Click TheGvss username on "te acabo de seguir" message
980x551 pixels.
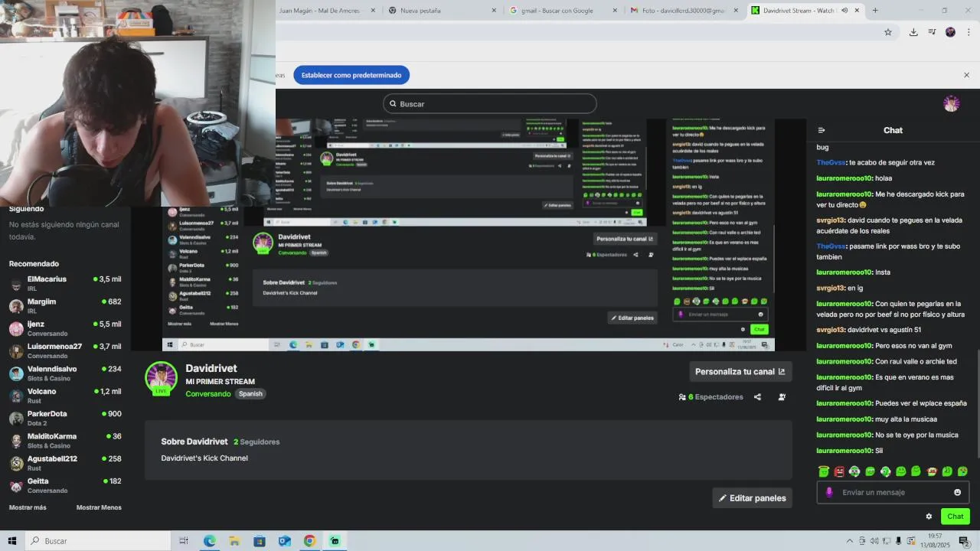(831, 162)
